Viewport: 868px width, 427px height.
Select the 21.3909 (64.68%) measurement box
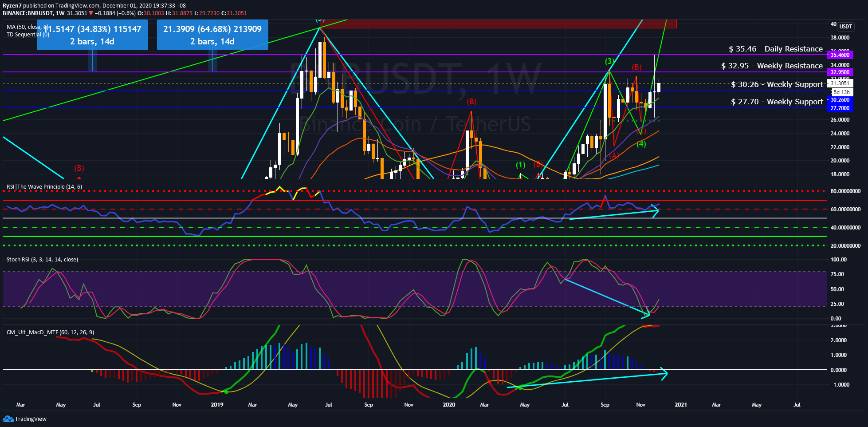[x=212, y=35]
